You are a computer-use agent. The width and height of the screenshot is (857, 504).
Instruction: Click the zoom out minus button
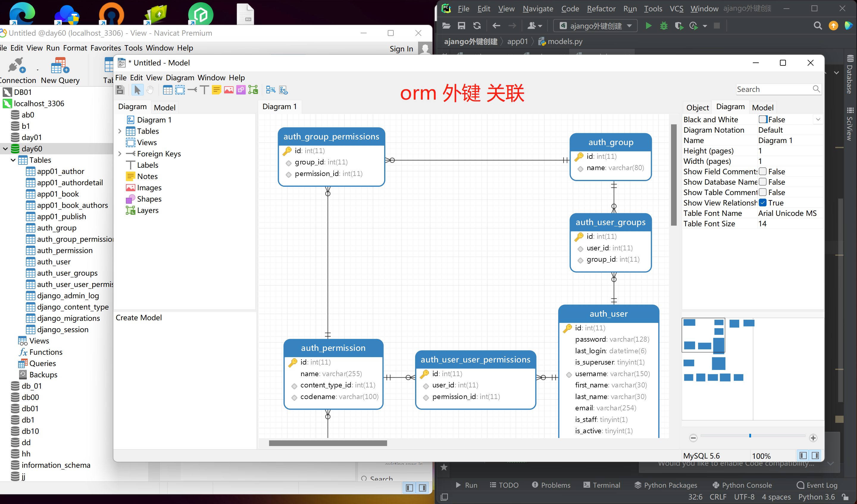point(693,438)
